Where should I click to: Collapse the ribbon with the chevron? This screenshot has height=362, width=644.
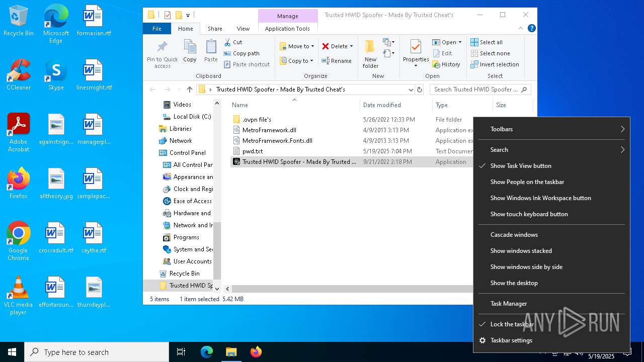[521, 29]
